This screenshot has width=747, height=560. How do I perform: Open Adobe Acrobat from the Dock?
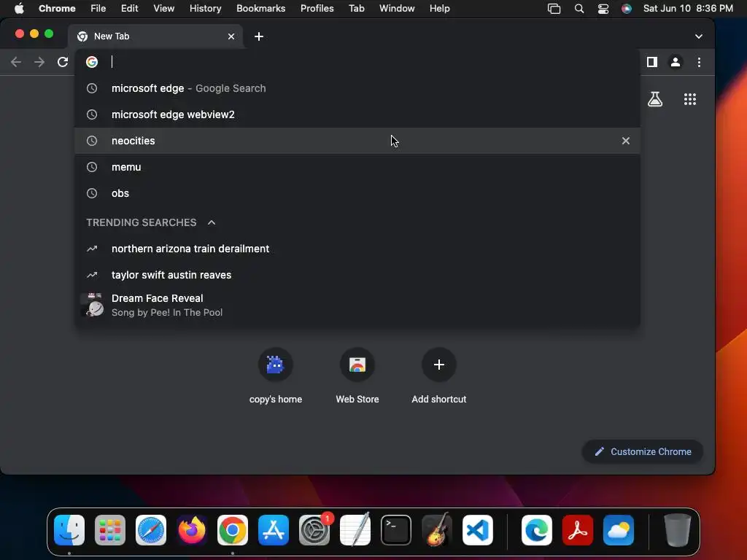click(578, 529)
